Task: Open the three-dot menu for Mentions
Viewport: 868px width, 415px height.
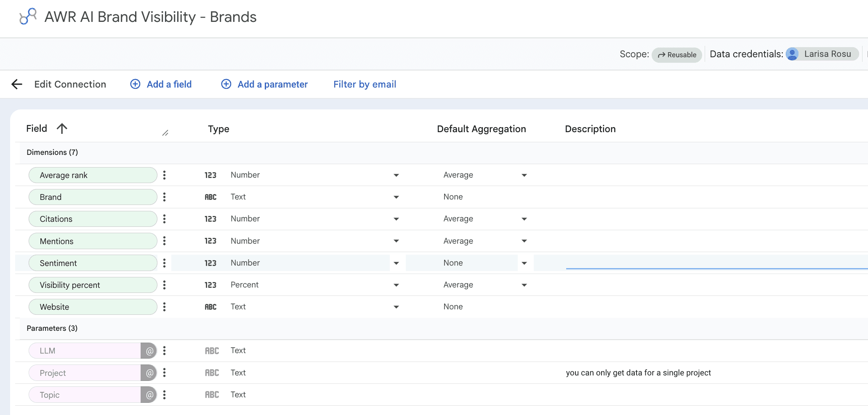Action: (164, 241)
